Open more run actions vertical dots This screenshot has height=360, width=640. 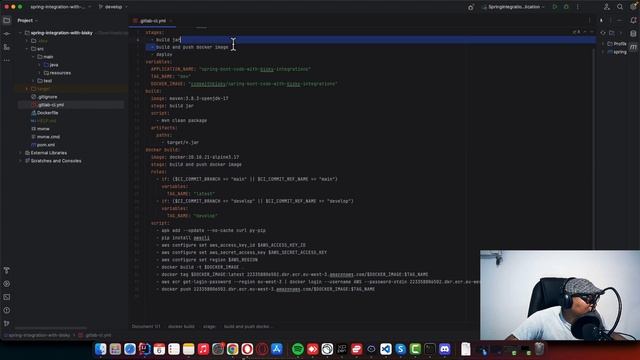tap(578, 7)
